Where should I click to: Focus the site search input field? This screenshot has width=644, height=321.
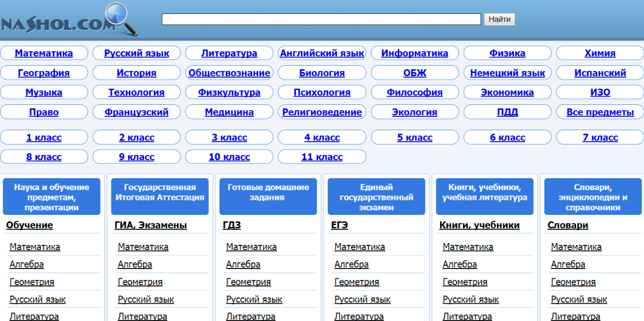(x=321, y=20)
